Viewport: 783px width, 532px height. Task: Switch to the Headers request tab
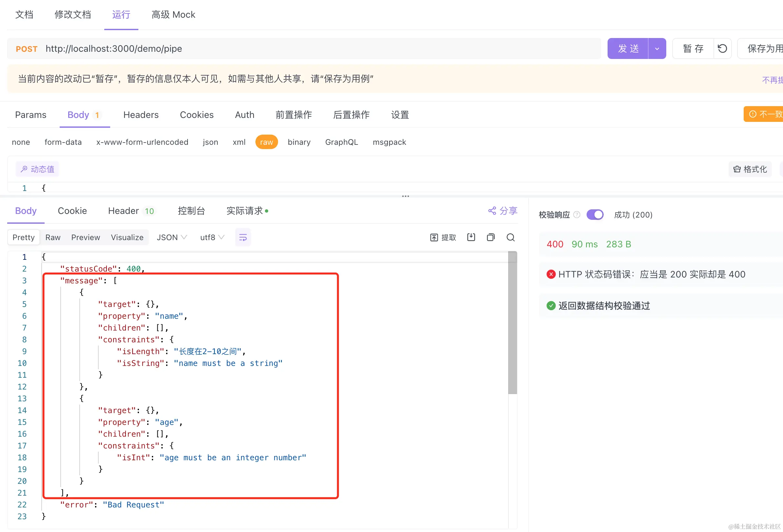(141, 114)
